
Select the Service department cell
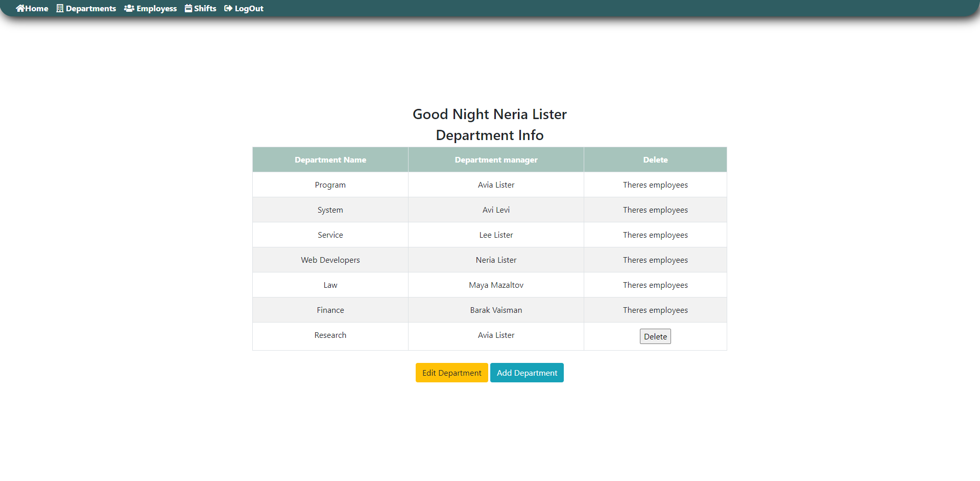coord(330,235)
